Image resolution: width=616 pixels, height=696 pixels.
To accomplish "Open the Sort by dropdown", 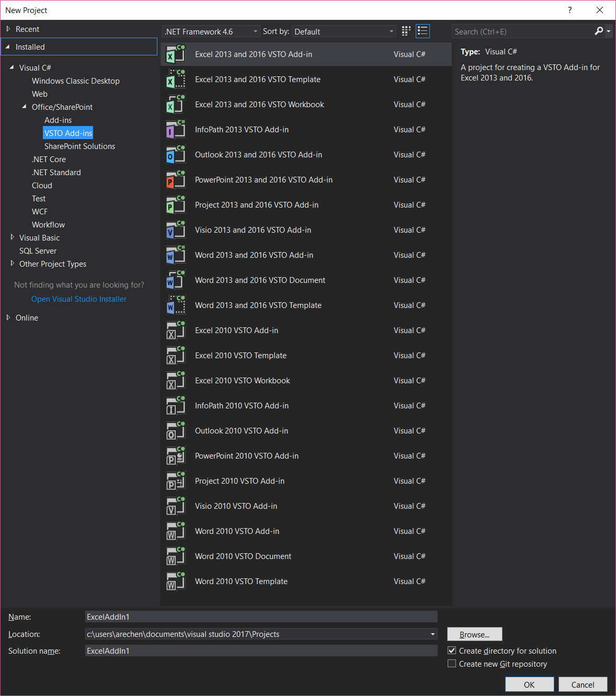I will (x=344, y=31).
